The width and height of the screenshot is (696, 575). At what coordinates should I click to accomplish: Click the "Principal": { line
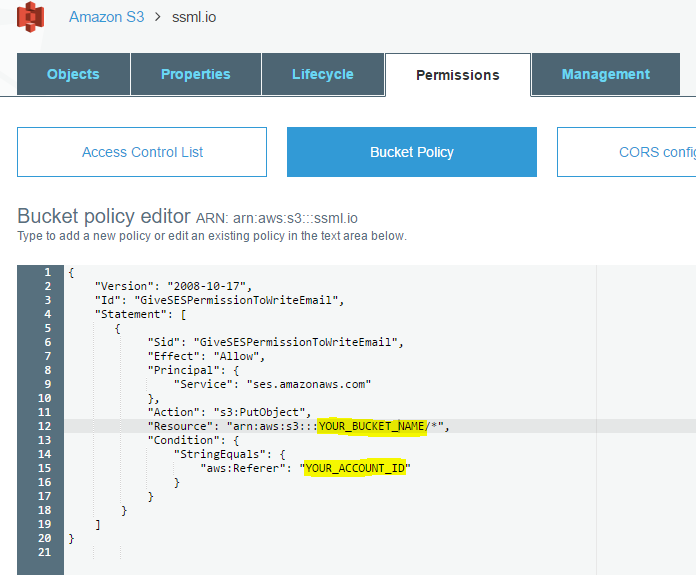[x=194, y=370]
